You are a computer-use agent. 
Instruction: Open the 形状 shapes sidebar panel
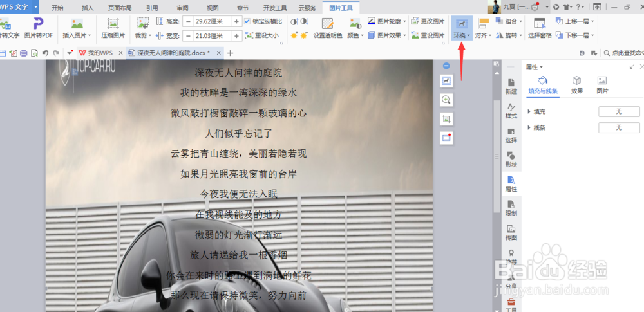coord(511,160)
